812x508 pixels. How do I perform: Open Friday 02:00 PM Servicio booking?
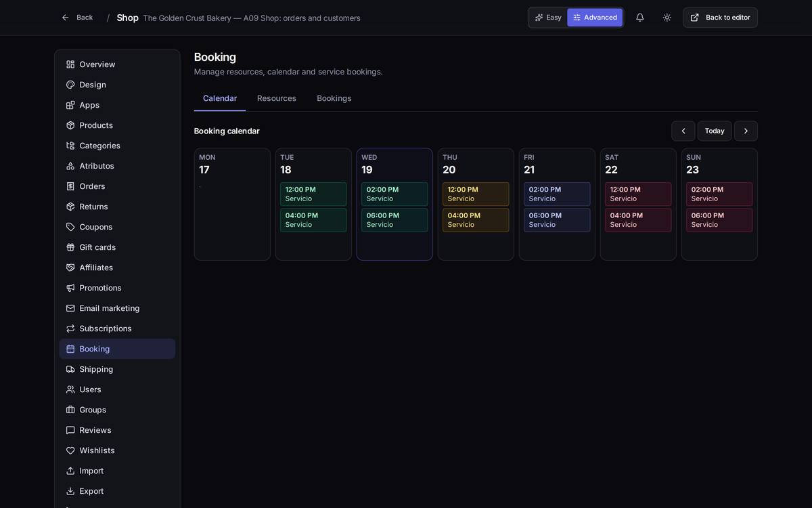[x=557, y=194]
